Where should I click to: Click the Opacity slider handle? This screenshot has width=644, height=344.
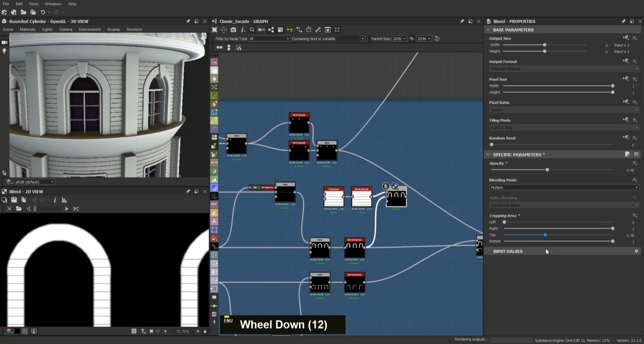pos(547,170)
